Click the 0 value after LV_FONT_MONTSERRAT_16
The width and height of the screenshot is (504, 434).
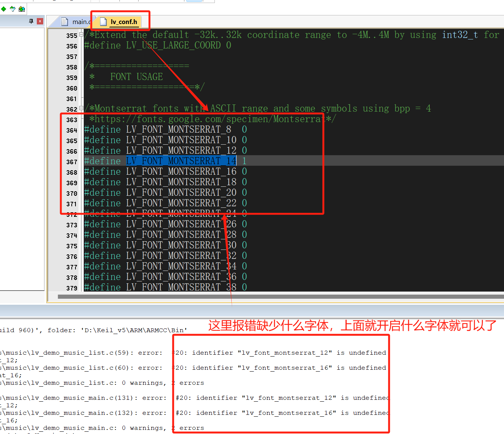pos(244,171)
